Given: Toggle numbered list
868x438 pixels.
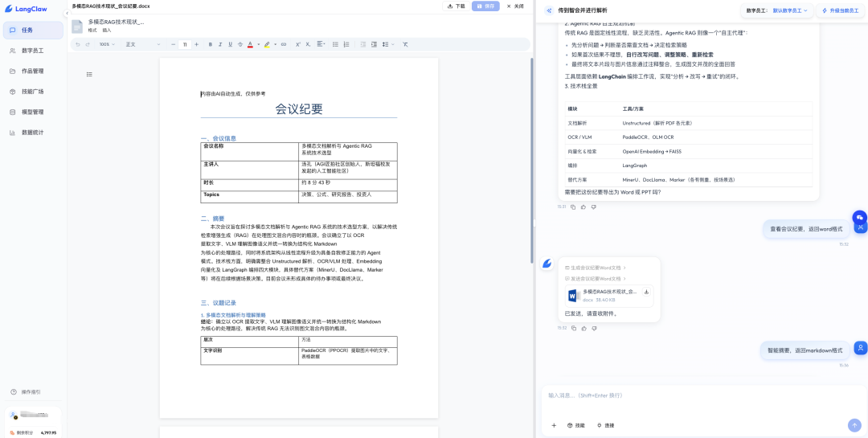Looking at the screenshot, I should tap(346, 44).
